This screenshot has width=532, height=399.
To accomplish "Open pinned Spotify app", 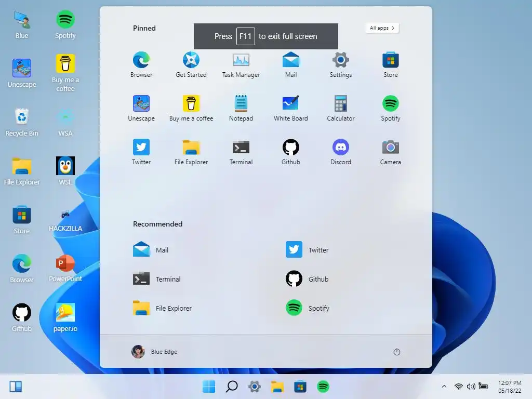I will click(391, 108).
